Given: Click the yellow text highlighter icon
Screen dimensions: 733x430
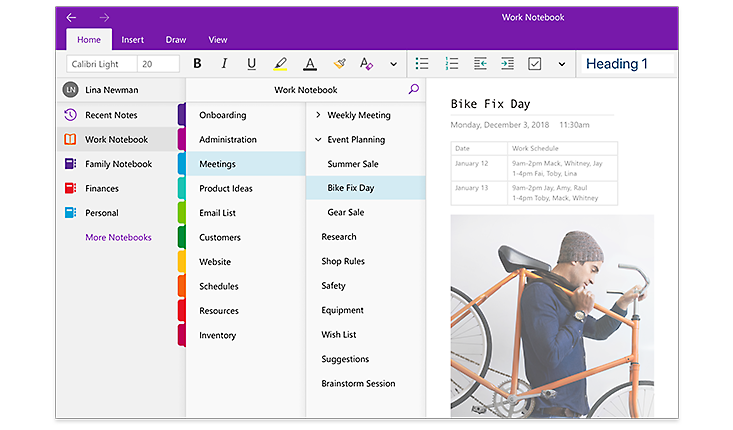Looking at the screenshot, I should pyautogui.click(x=280, y=64).
